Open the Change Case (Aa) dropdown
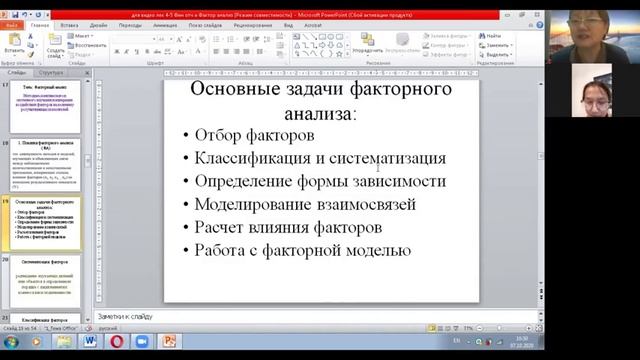The width and height of the screenshot is (640, 360). pos(182,52)
